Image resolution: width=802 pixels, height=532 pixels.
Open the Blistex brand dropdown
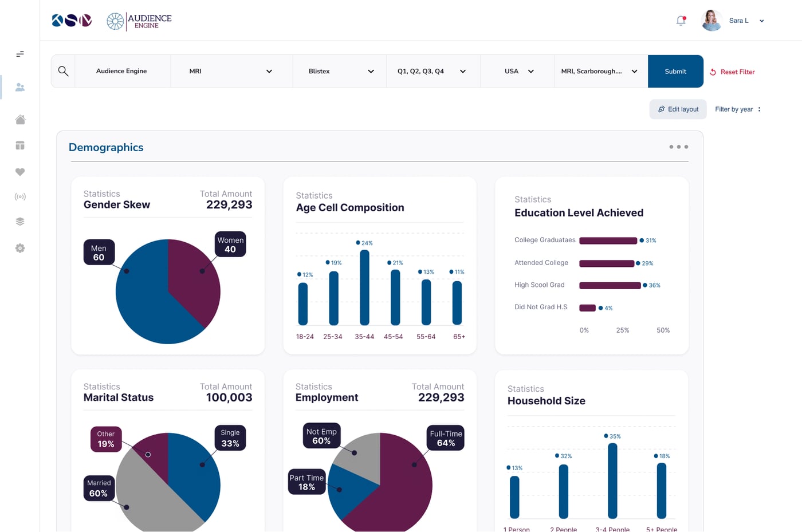click(340, 71)
